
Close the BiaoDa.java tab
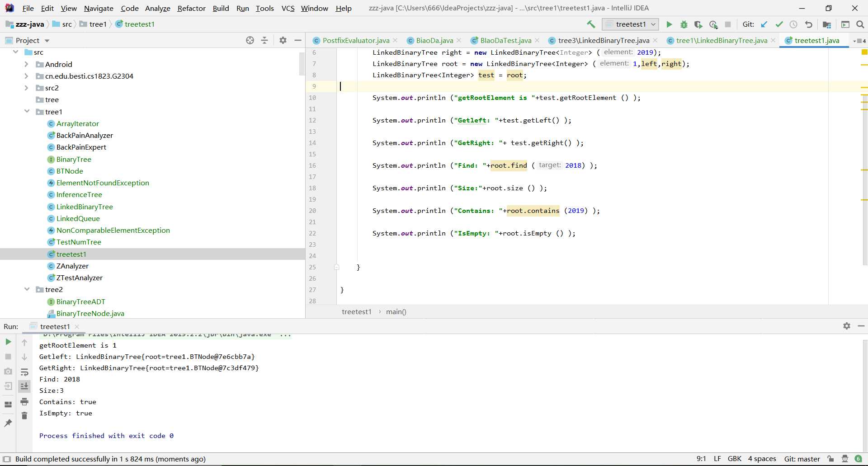(459, 40)
